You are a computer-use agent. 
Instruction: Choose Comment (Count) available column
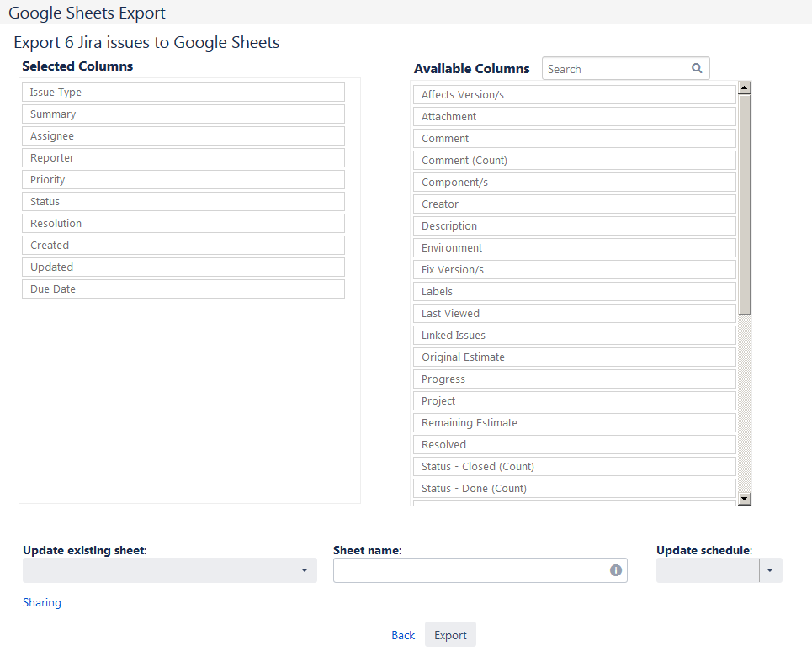point(575,161)
